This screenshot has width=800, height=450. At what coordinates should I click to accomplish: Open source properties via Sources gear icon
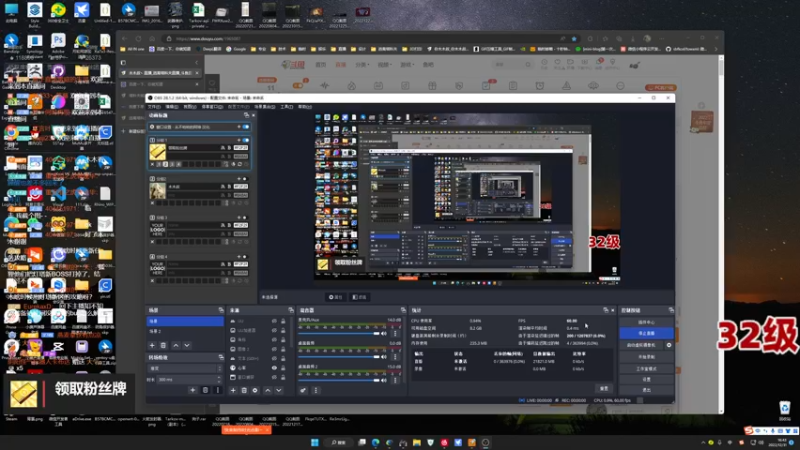(x=255, y=390)
